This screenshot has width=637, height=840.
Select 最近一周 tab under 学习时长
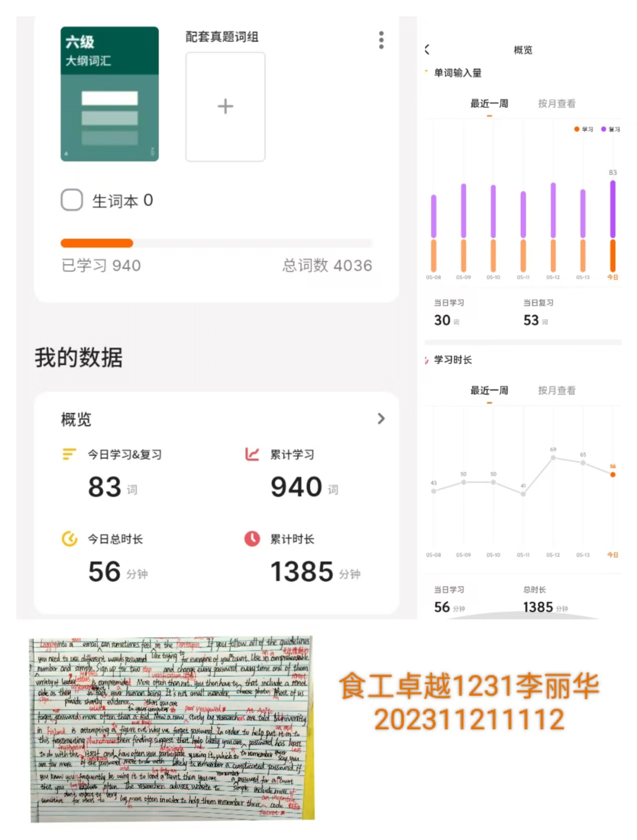[x=489, y=390]
